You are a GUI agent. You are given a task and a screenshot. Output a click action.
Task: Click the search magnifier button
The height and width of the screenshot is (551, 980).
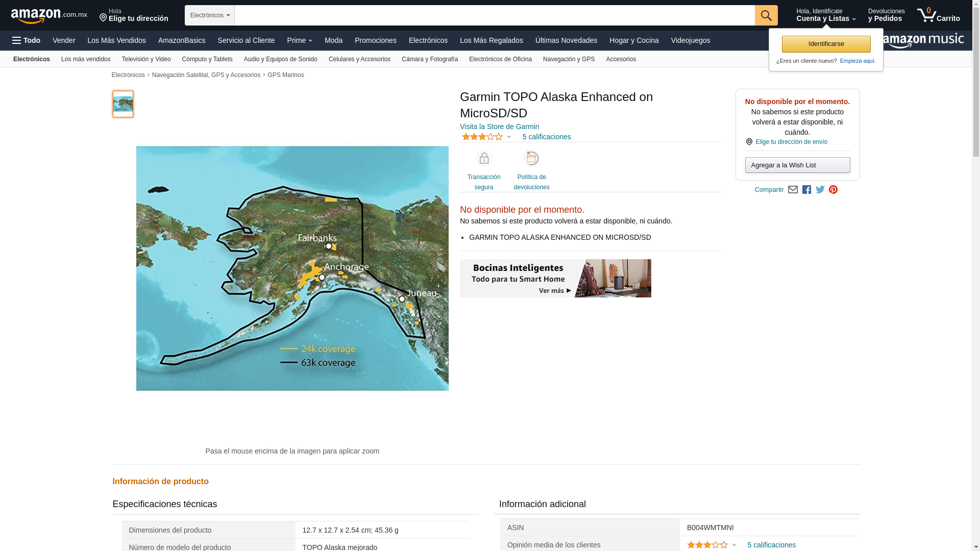click(766, 15)
